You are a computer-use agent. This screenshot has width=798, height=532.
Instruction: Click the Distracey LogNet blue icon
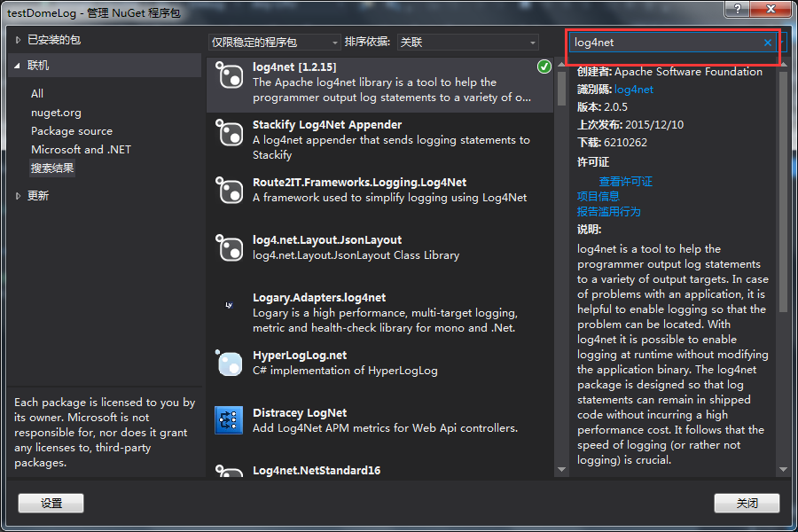(229, 420)
